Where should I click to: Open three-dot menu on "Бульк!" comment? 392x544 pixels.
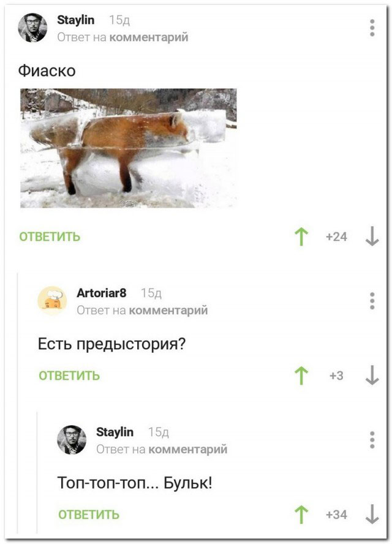(x=372, y=440)
